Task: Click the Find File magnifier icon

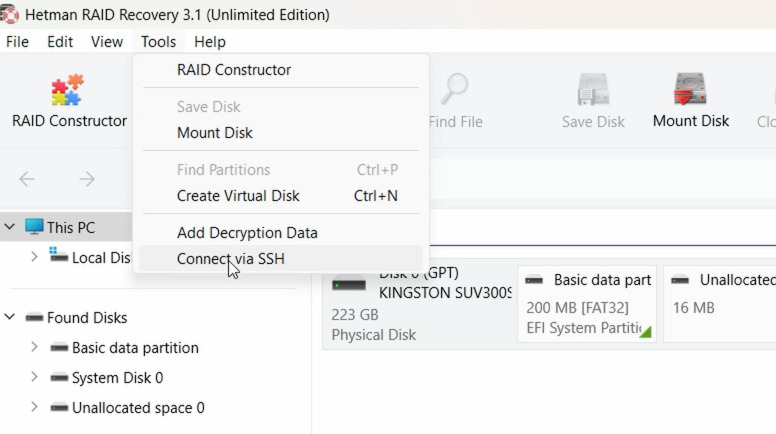Action: (x=454, y=89)
